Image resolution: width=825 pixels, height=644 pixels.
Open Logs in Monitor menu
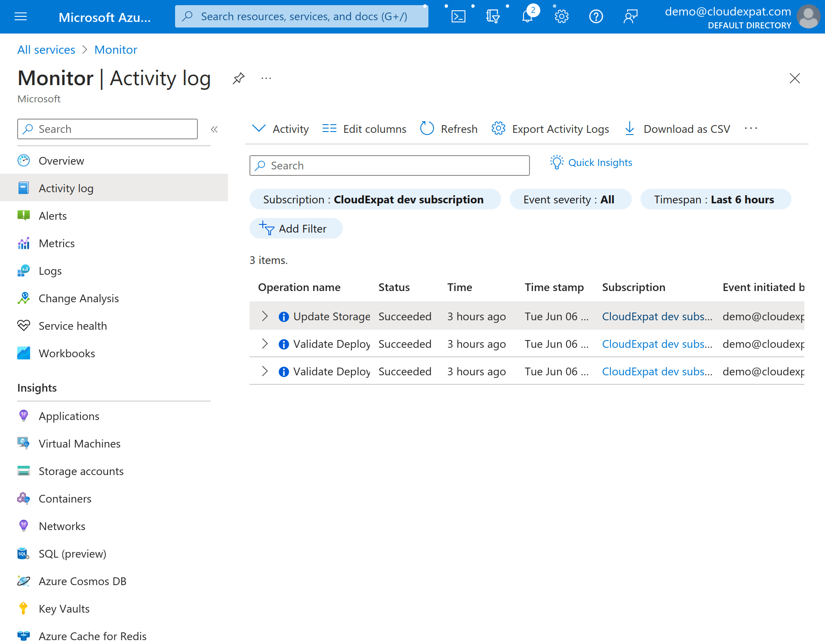114,271
